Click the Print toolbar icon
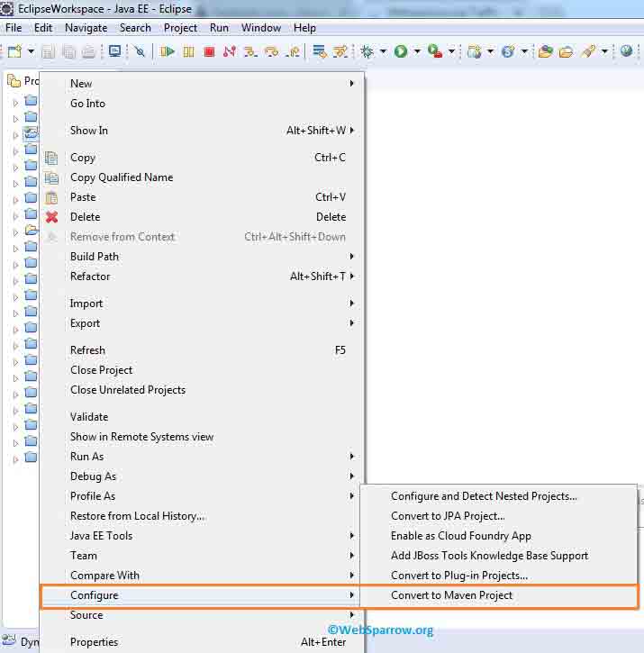 pyautogui.click(x=89, y=51)
